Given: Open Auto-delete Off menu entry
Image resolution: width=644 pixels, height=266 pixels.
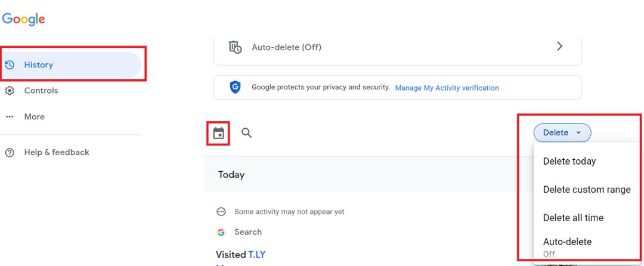Looking at the screenshot, I should [x=567, y=247].
